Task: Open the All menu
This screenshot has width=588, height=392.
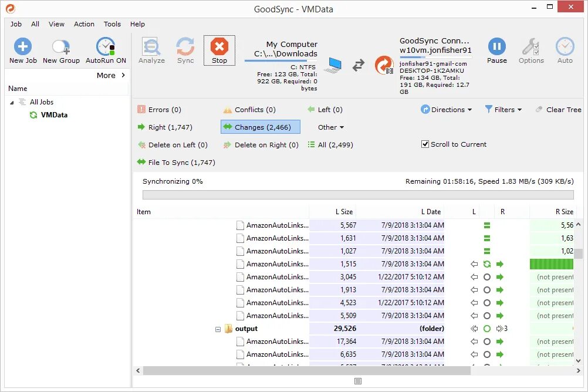Action: click(x=35, y=24)
